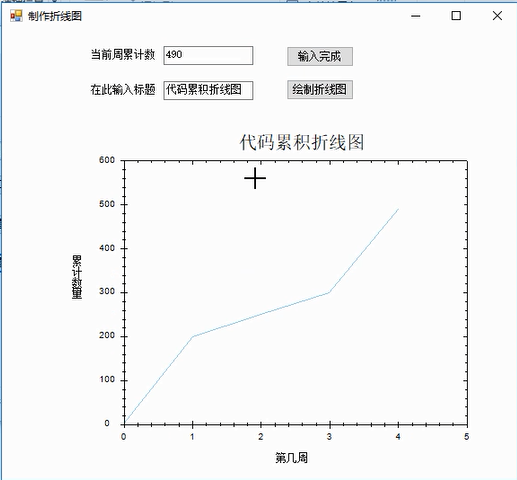
Task: Click the Y-axis value 300
Action: click(x=107, y=291)
